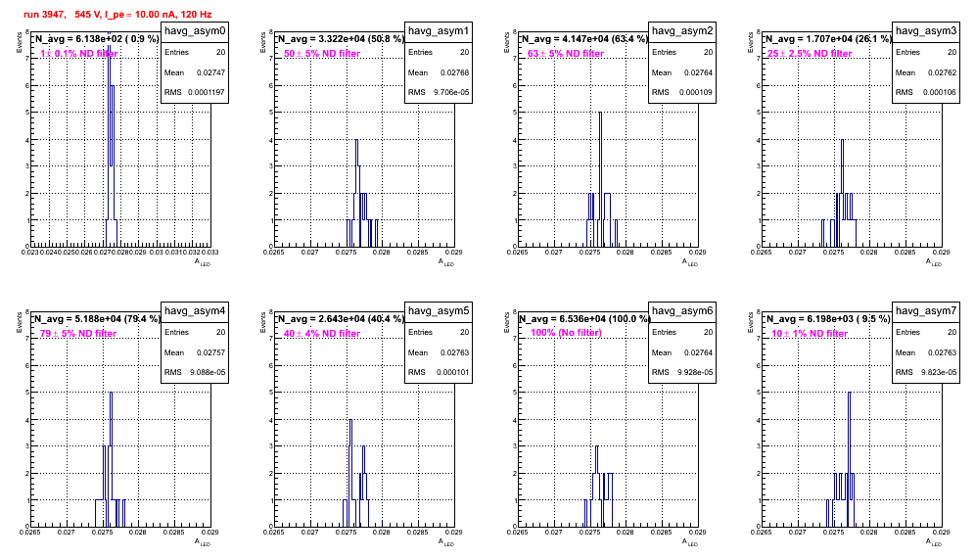
Task: Click the histogram peak in havg_asym1 plot
Action: [357, 141]
